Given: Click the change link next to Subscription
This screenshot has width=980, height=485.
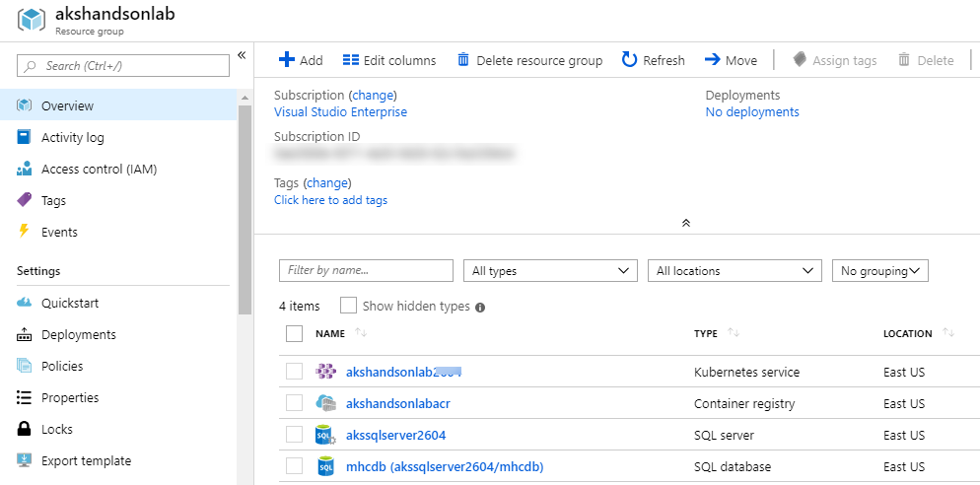Looking at the screenshot, I should coord(373,95).
